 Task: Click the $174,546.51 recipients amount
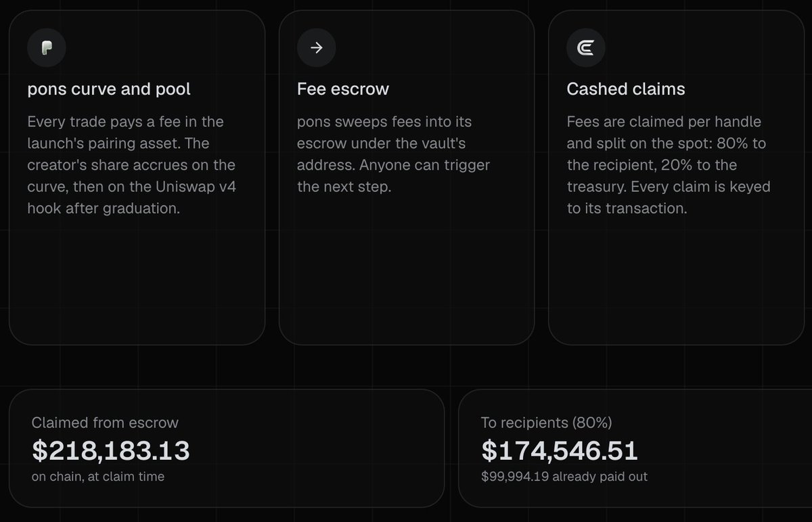[560, 450]
